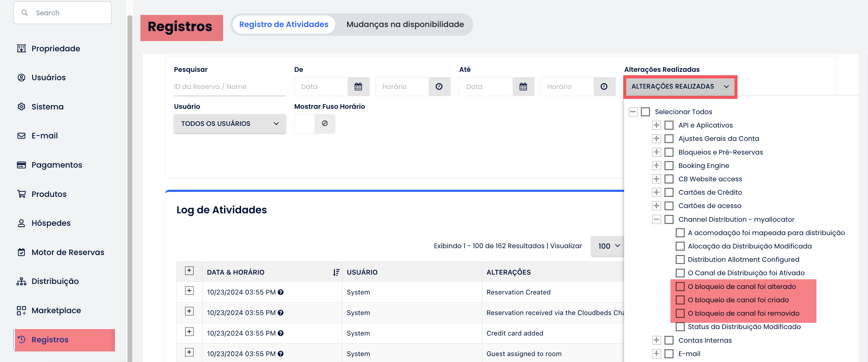The width and height of the screenshot is (868, 362).
Task: Open Pagamentos via its credit card icon
Action: (21, 165)
